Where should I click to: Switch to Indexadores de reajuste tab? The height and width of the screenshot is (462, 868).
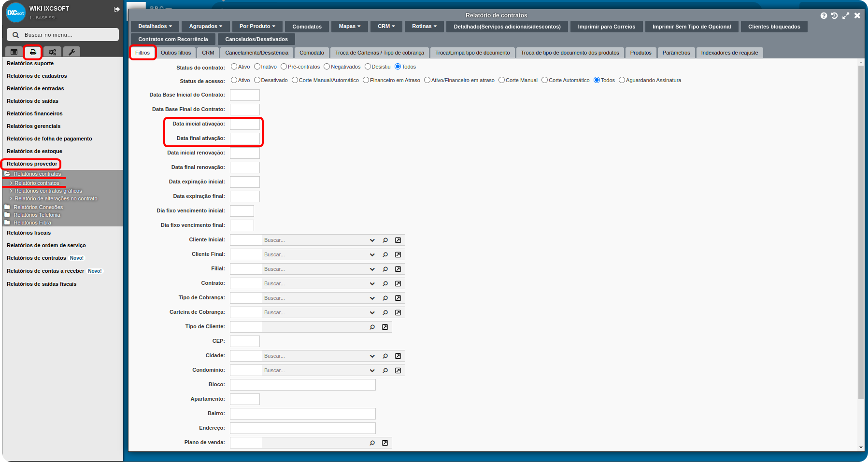point(729,53)
